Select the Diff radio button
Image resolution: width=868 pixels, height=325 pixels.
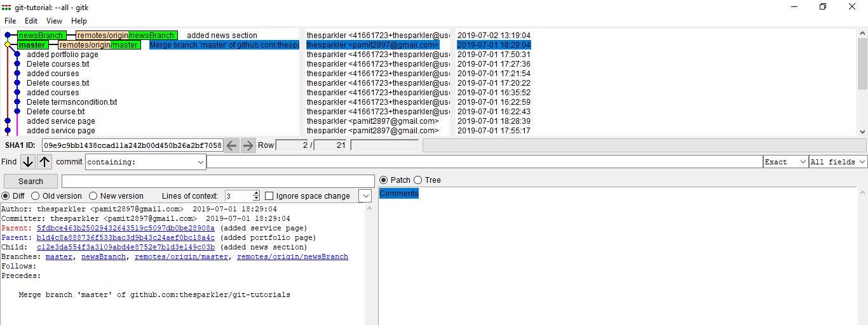6,196
